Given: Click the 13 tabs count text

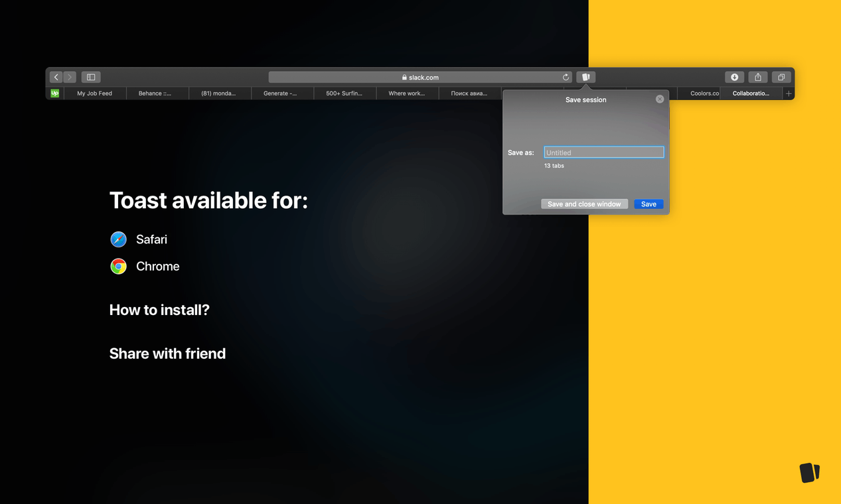Looking at the screenshot, I should (x=554, y=166).
